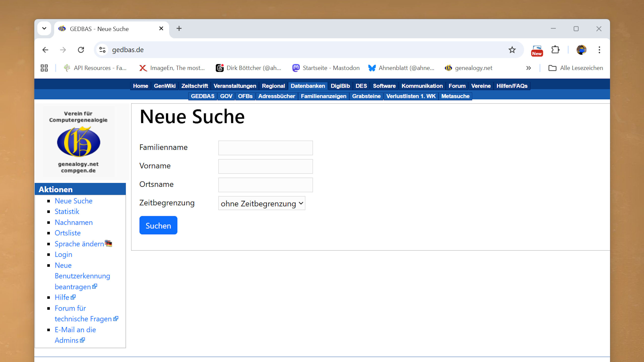Expand the hidden bookmarks chevron
Viewport: 644px width, 362px height.
[x=528, y=68]
